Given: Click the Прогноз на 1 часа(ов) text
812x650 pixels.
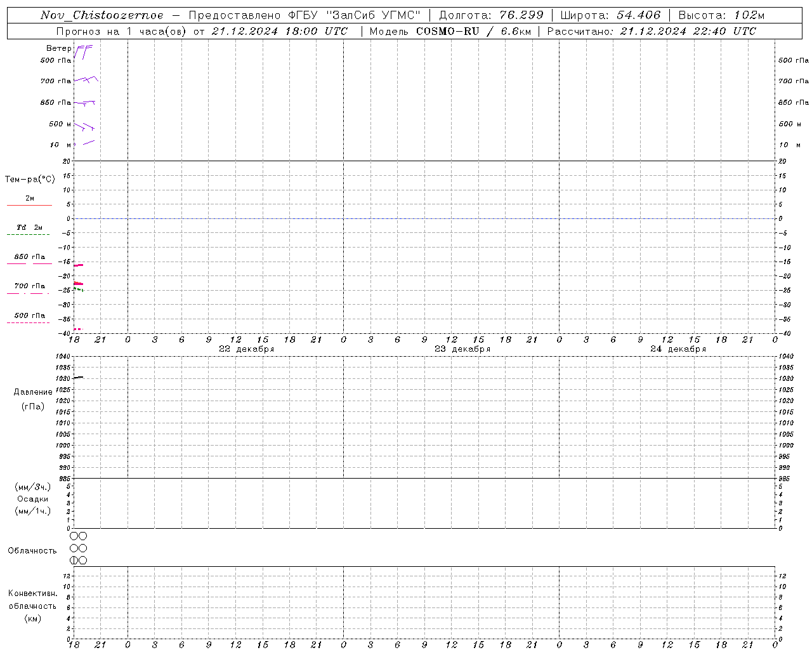Looking at the screenshot, I should click(121, 31).
